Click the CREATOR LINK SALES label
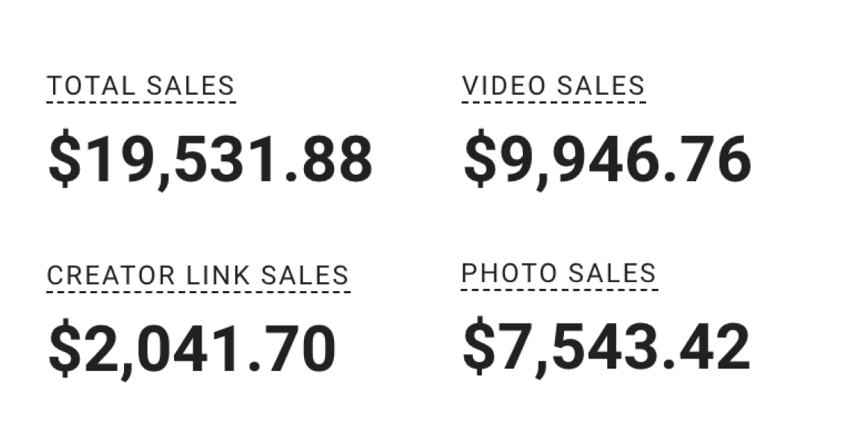 (198, 275)
